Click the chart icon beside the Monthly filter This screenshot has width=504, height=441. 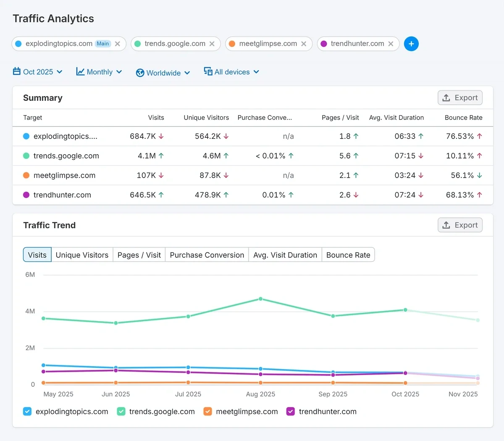click(x=80, y=71)
